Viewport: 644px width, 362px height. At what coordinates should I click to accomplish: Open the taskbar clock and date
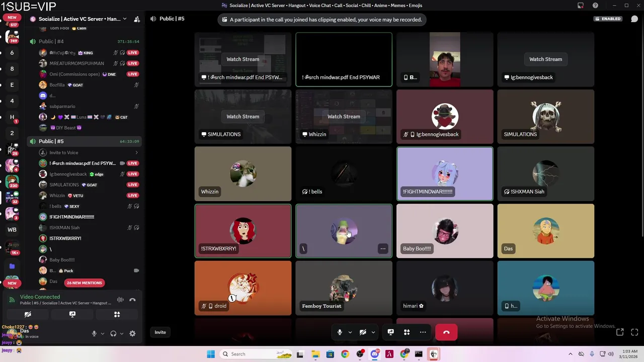click(x=629, y=354)
